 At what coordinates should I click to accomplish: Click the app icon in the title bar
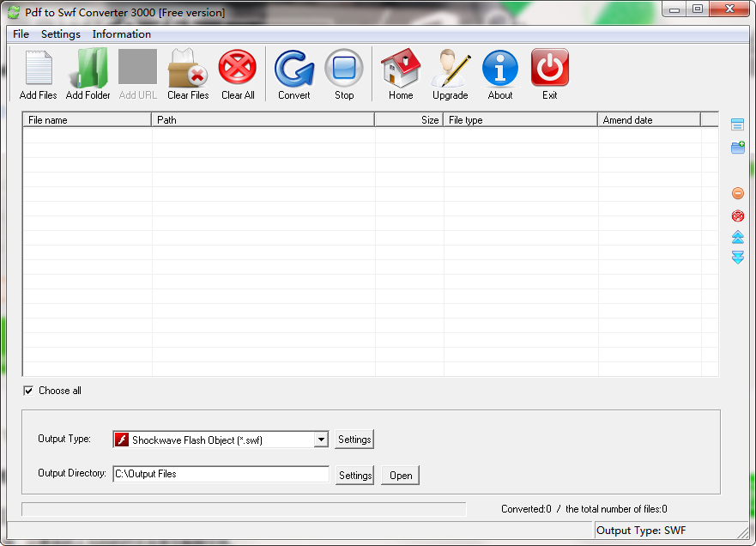click(14, 13)
